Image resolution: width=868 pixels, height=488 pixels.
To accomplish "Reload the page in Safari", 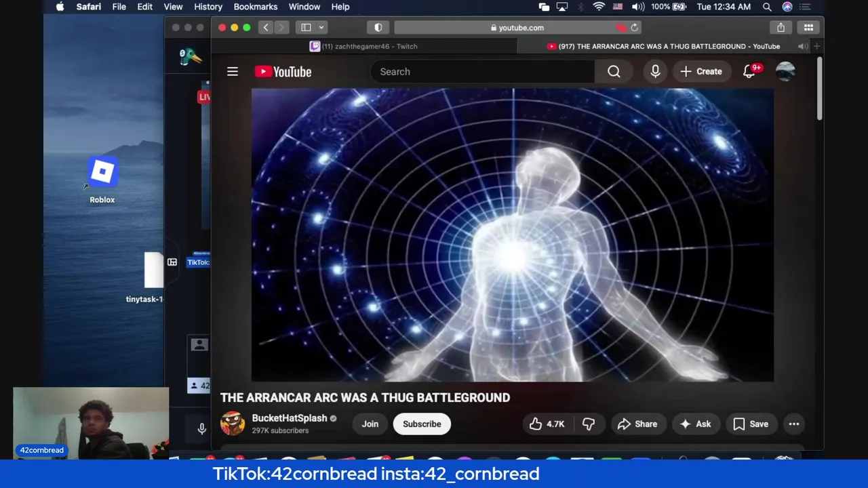I will [x=634, y=28].
